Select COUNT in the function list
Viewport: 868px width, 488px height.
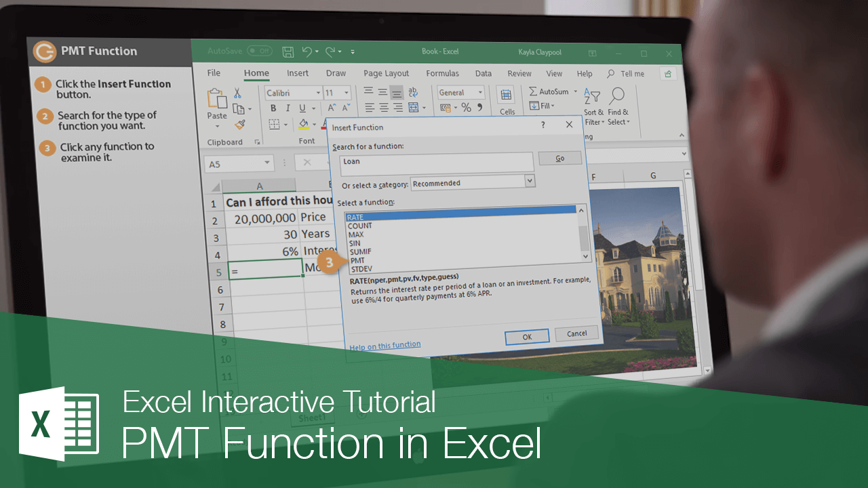360,226
